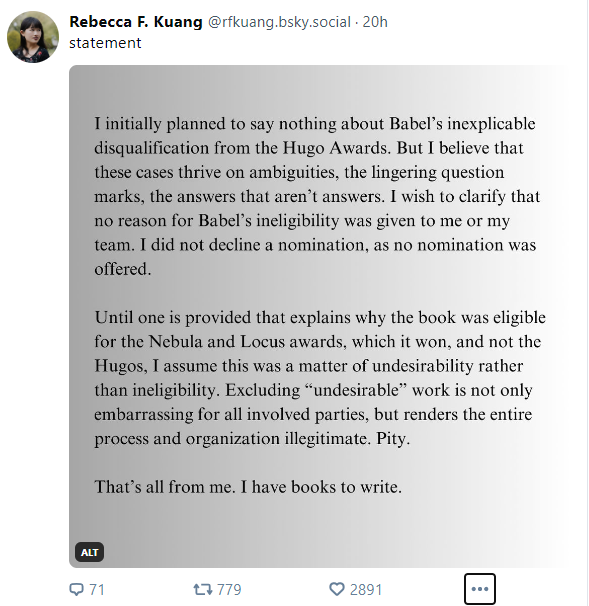Click the word "offered." ending paragraph one
This screenshot has height=606, width=589.
[x=123, y=269]
